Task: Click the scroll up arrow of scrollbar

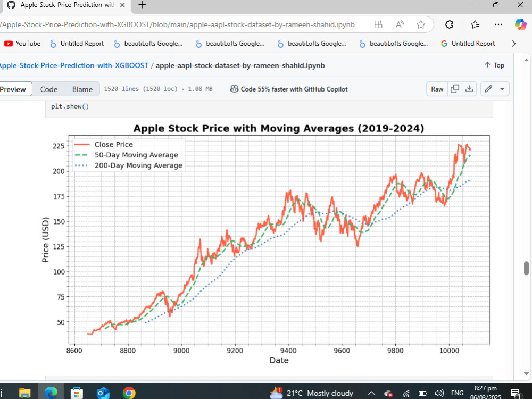Action: (x=526, y=60)
